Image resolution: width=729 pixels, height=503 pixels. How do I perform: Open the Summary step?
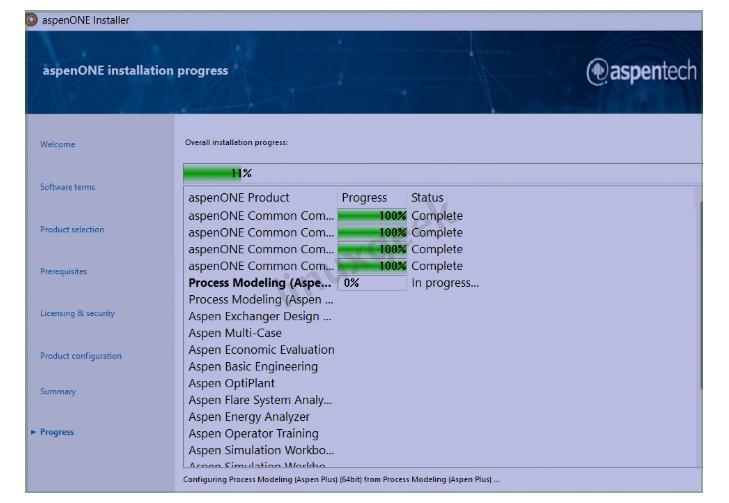tap(58, 391)
